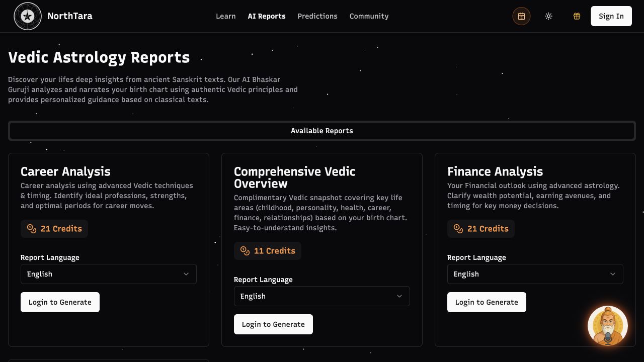The height and width of the screenshot is (362, 644).
Task: Click the Comprehensive Vedic Overview coin icon
Action: [x=245, y=251]
